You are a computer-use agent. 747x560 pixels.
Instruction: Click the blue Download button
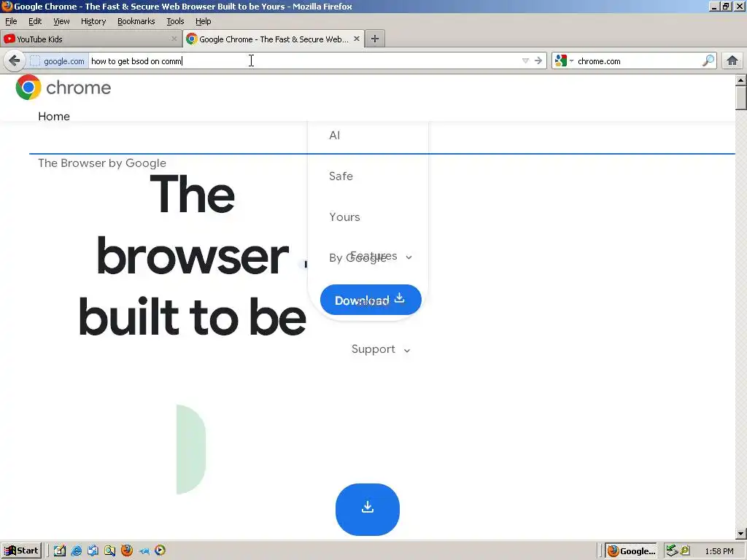point(371,300)
